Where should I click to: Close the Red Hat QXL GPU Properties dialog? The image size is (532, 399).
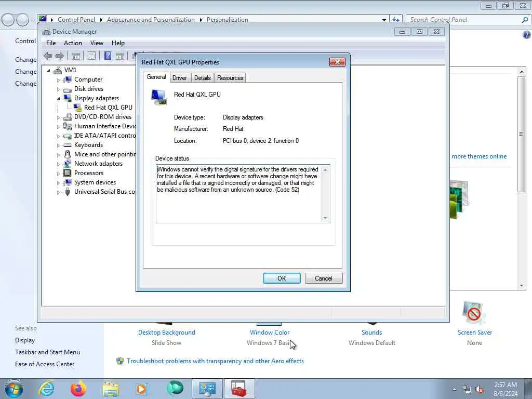(337, 62)
